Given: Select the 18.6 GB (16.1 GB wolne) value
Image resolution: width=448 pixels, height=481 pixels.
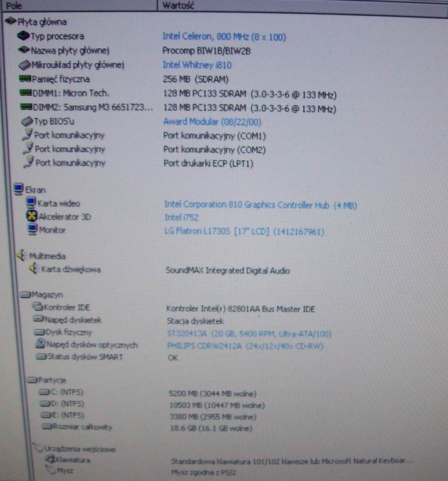Looking at the screenshot, I should click(x=211, y=428).
